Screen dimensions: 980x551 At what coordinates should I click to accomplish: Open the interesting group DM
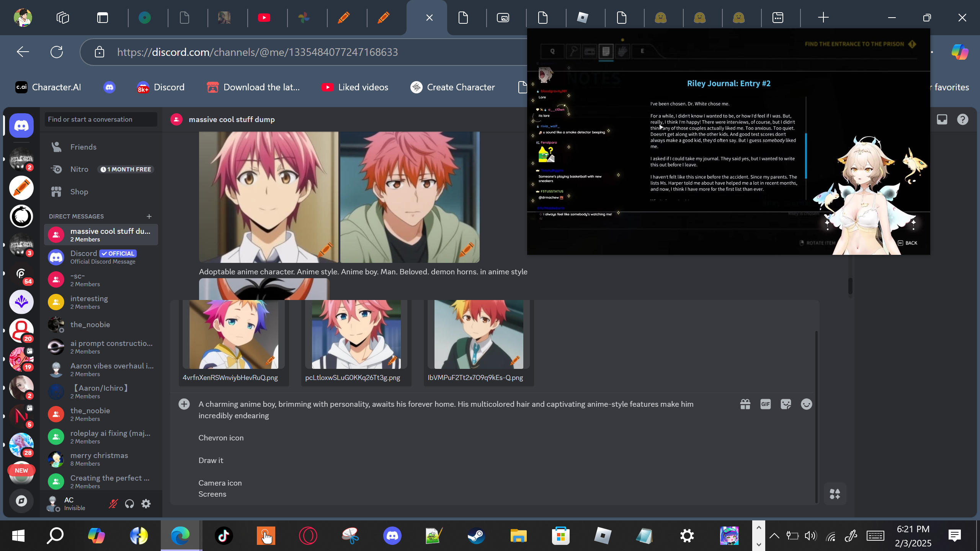(101, 302)
